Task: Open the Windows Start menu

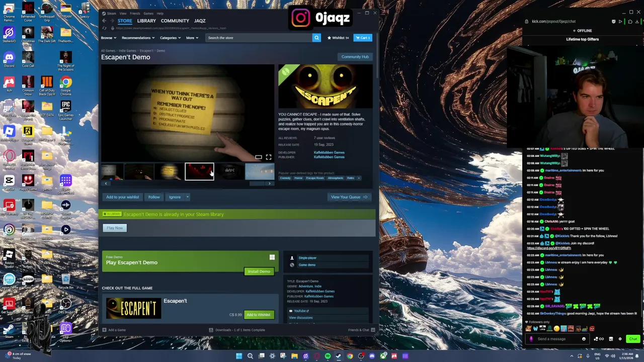Action: coord(239,356)
